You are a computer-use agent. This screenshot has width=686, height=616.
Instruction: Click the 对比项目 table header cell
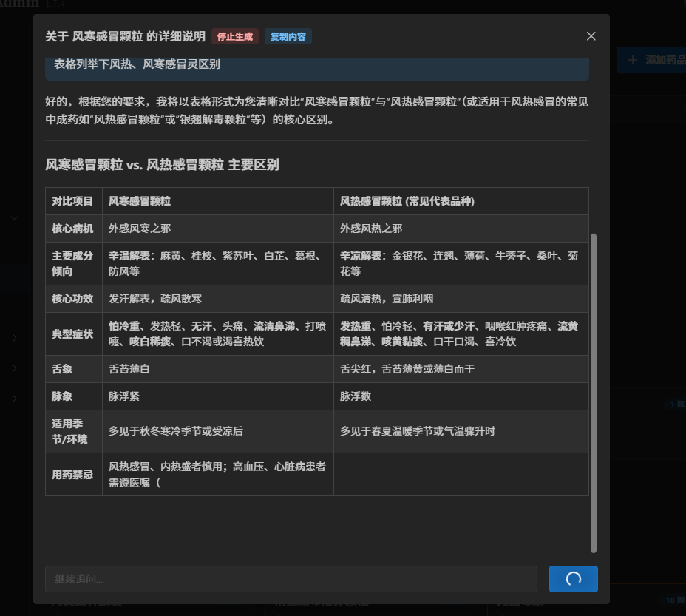click(x=73, y=201)
